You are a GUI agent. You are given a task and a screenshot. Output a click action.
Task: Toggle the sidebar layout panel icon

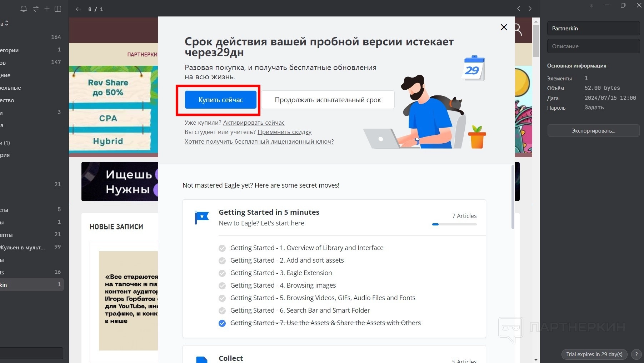click(58, 9)
